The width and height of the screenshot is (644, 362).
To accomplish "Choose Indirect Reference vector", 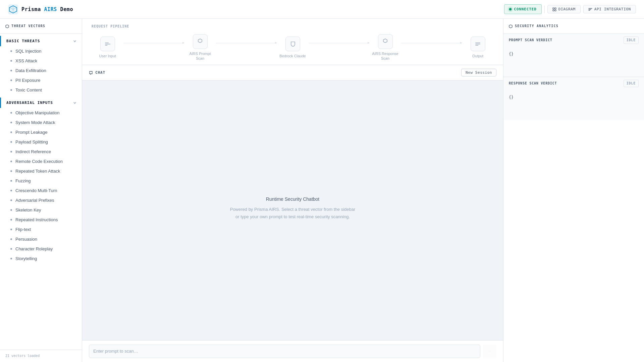I will 41,152.
